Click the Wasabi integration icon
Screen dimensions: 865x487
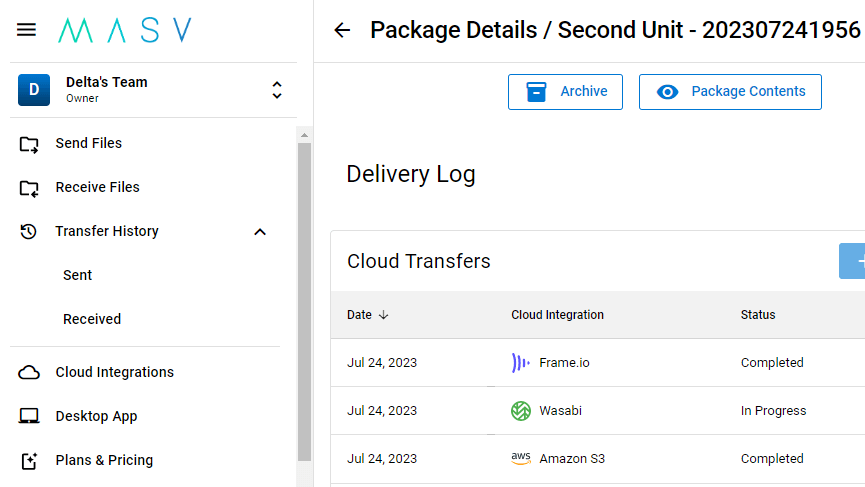click(521, 411)
